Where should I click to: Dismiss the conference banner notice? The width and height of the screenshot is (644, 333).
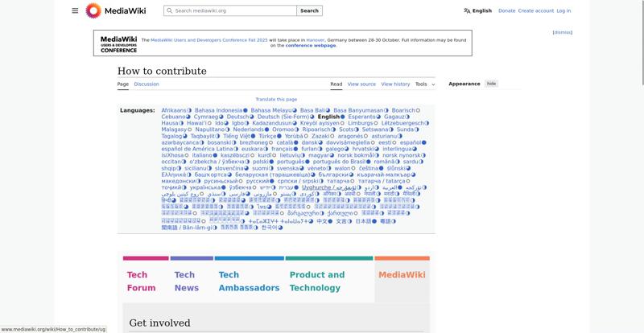point(563,32)
